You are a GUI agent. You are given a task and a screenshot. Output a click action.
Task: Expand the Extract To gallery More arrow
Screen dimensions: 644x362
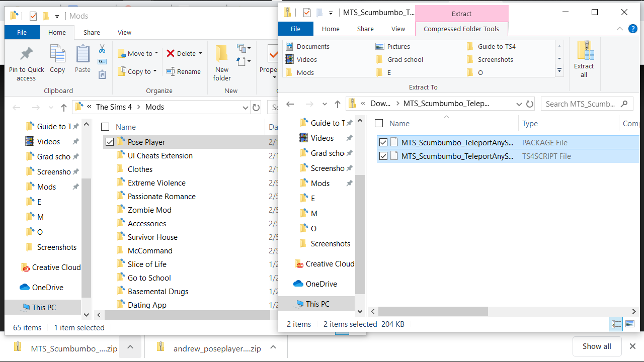pos(559,70)
